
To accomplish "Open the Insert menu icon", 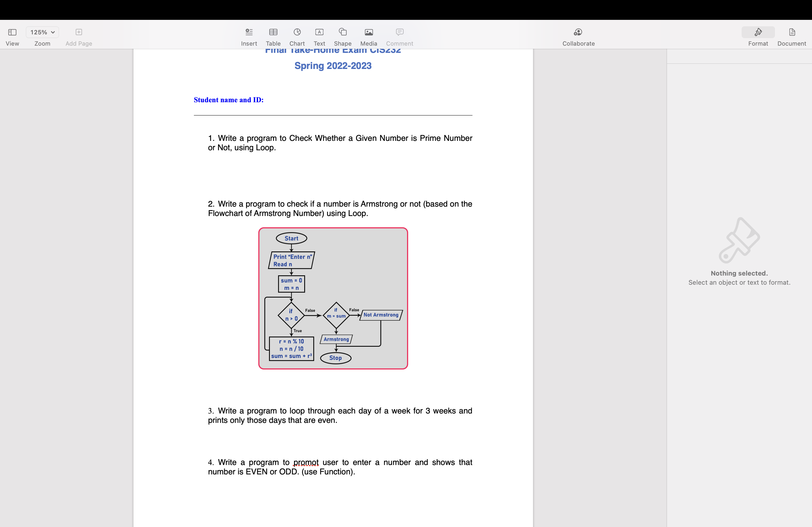I will [x=249, y=32].
